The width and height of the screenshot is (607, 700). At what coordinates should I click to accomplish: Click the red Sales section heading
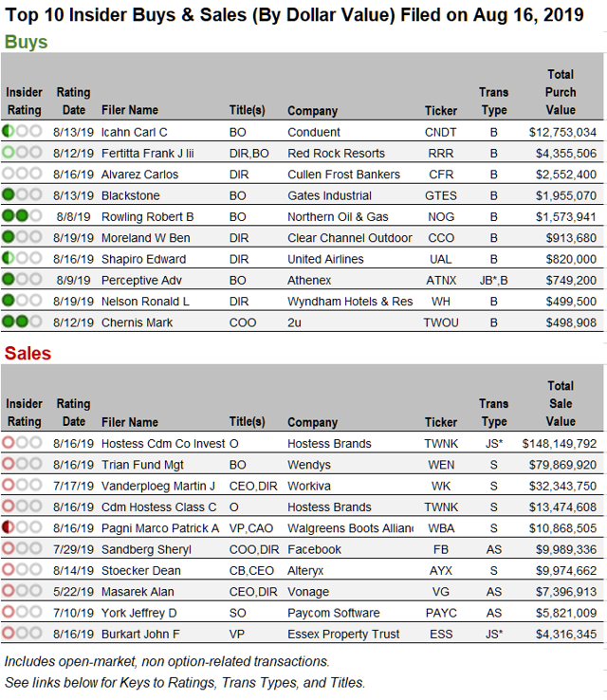28,354
